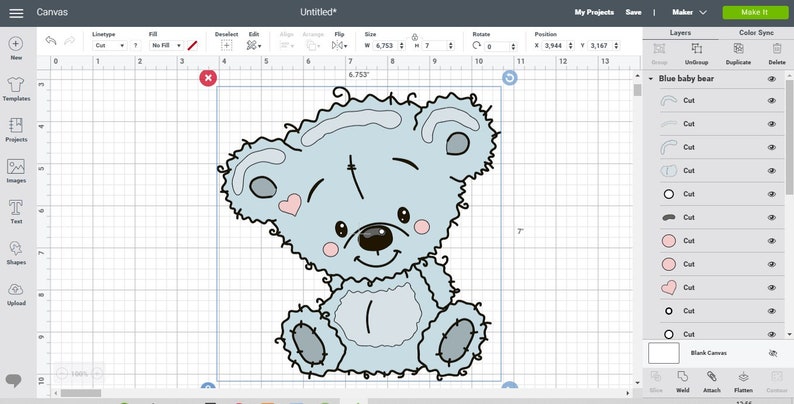This screenshot has width=794, height=404.
Task: Zoom in the canvas with plus button
Action: [97, 374]
